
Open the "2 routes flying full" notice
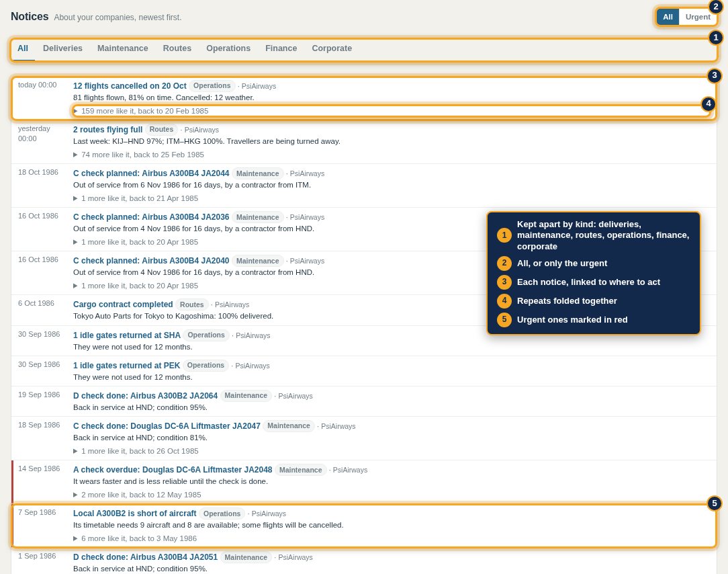click(x=107, y=130)
